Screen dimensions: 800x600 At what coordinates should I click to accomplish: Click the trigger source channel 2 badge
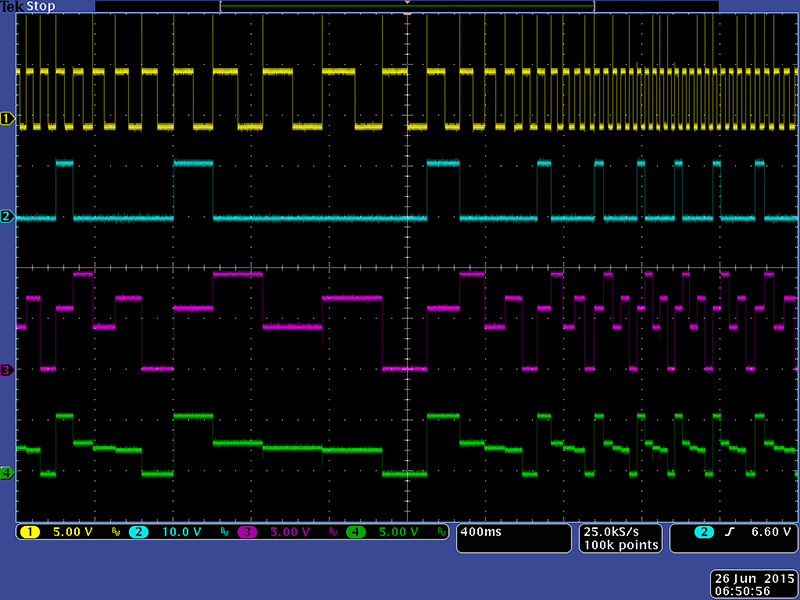point(705,532)
